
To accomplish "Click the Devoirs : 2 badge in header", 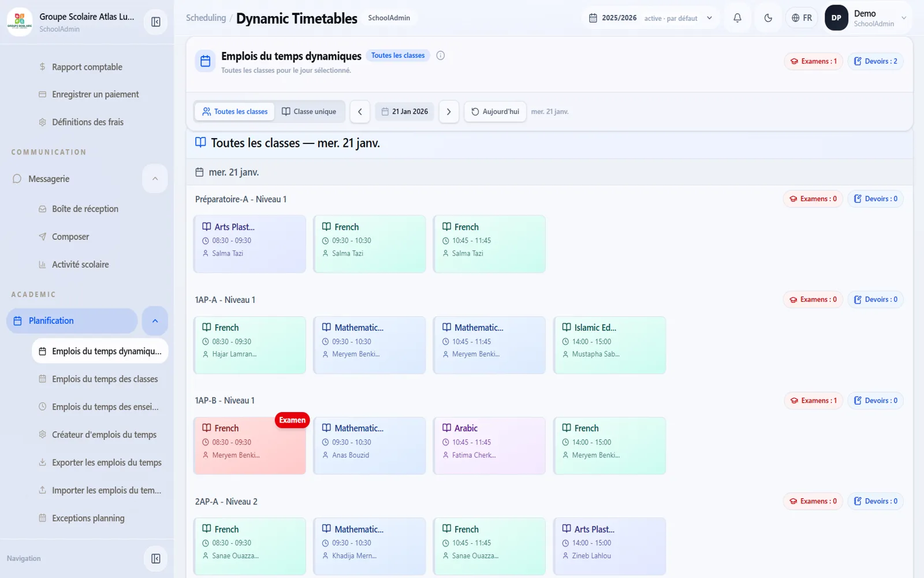I will [x=875, y=61].
